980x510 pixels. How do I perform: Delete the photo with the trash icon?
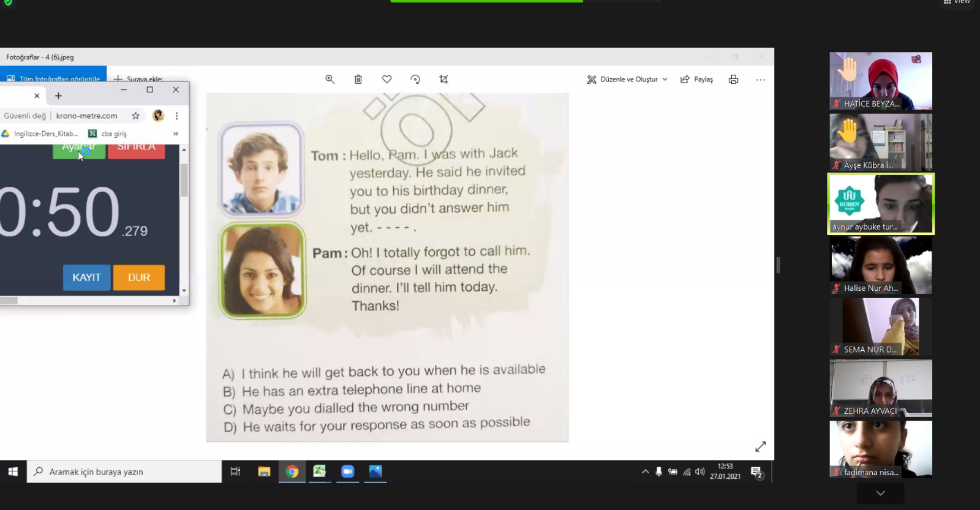click(x=358, y=79)
